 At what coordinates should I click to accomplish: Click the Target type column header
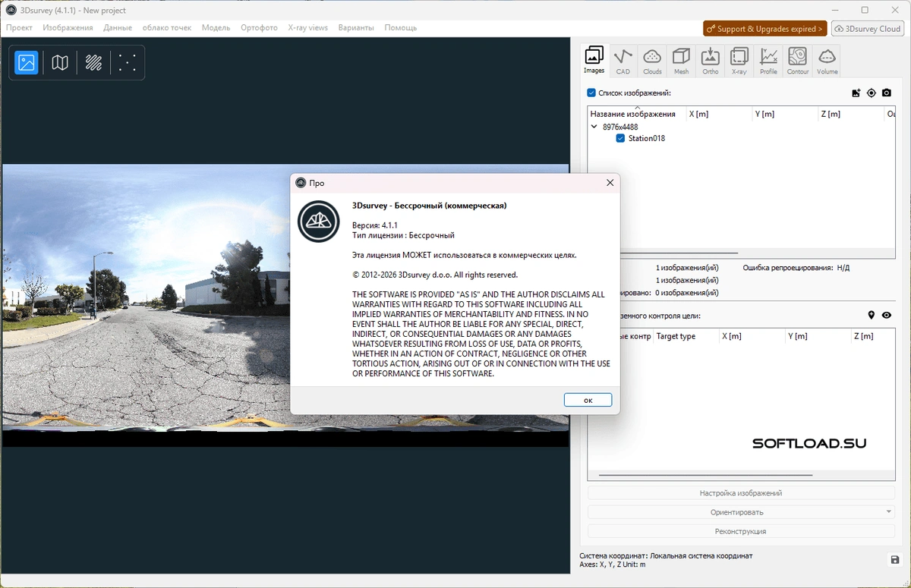[686, 336]
